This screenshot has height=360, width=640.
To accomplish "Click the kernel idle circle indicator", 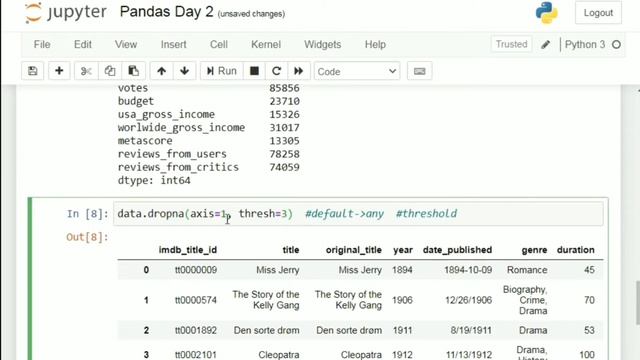I will 616,44.
